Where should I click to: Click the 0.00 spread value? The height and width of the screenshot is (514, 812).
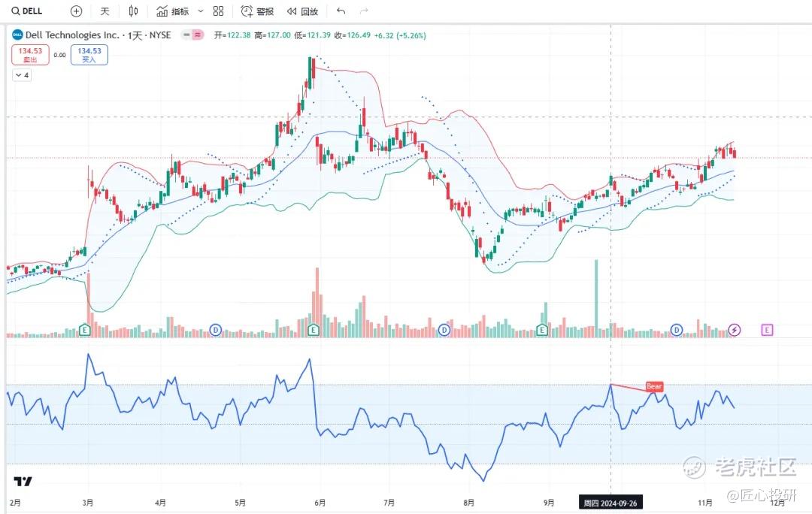(60, 55)
